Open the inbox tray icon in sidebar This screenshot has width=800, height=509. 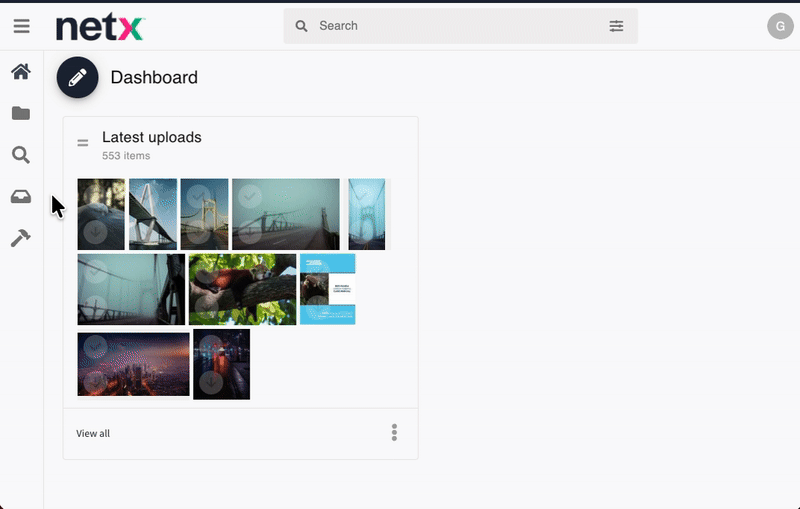coord(21,197)
